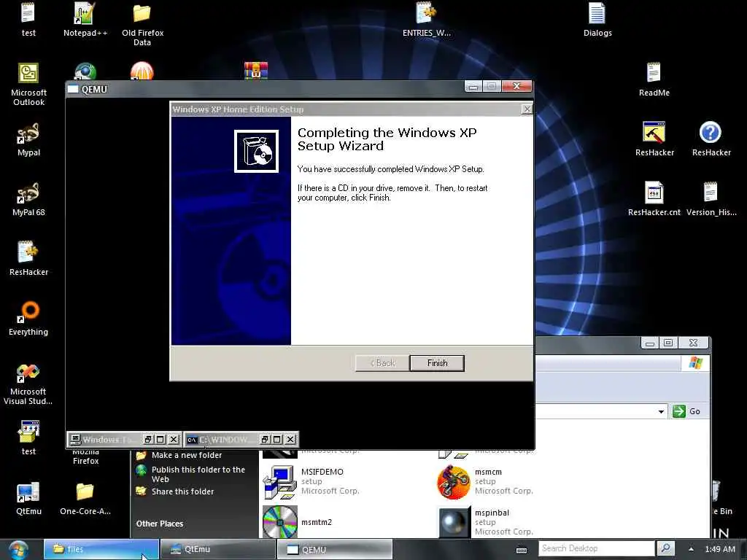The image size is (747, 560).
Task: Select the msmcm setup file with the motorcycle icon
Action: click(x=485, y=481)
